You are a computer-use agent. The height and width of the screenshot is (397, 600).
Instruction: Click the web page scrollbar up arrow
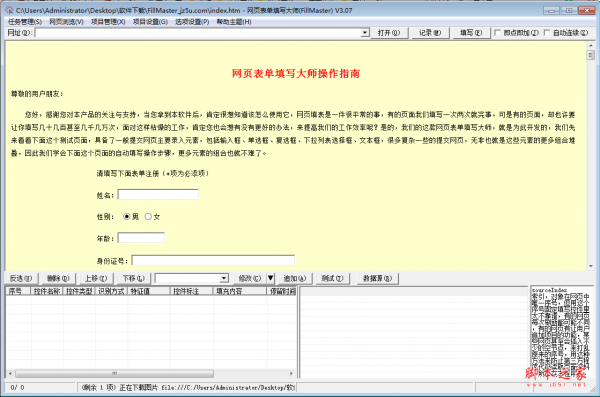pos(591,45)
